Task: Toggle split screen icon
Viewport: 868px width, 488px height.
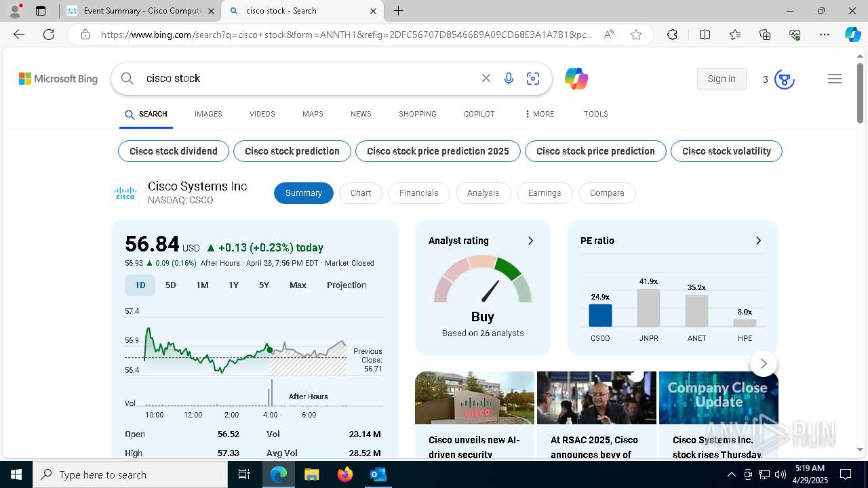Action: [x=705, y=35]
